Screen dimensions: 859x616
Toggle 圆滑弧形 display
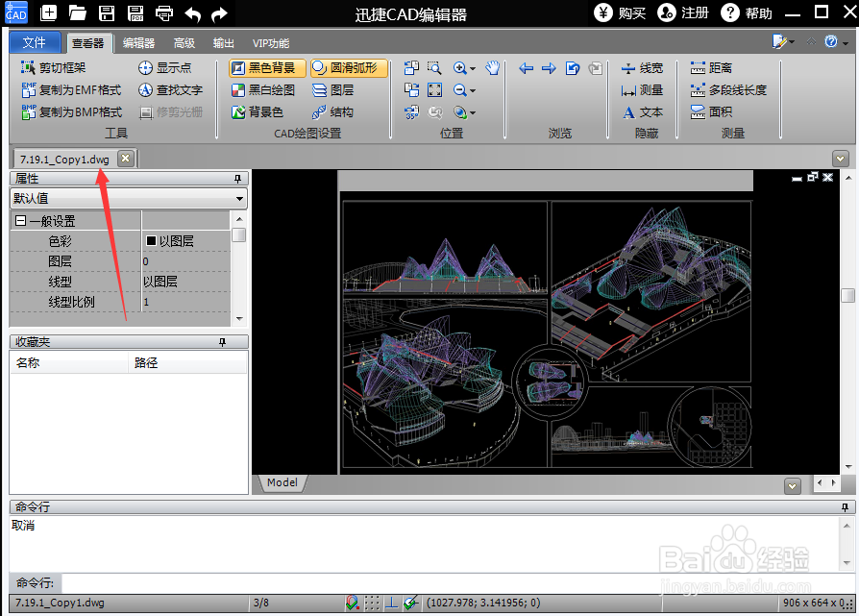click(349, 68)
